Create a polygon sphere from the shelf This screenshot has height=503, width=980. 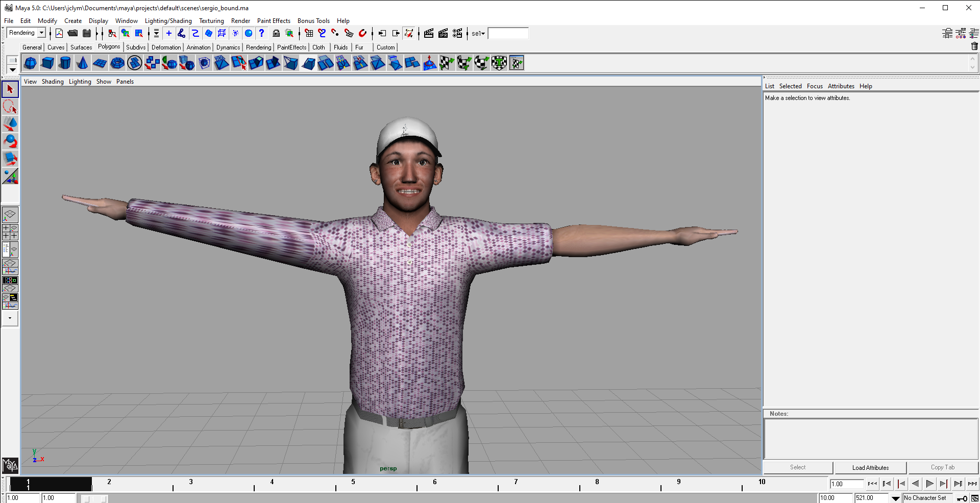30,63
